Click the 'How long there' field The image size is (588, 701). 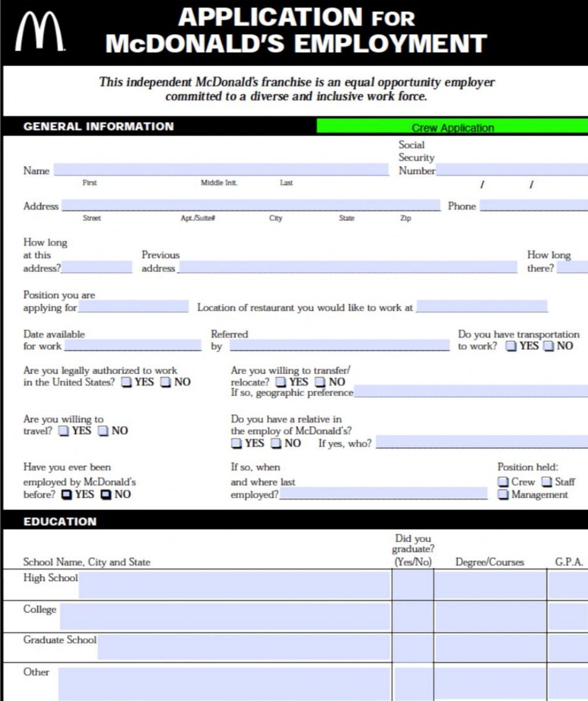(572, 268)
